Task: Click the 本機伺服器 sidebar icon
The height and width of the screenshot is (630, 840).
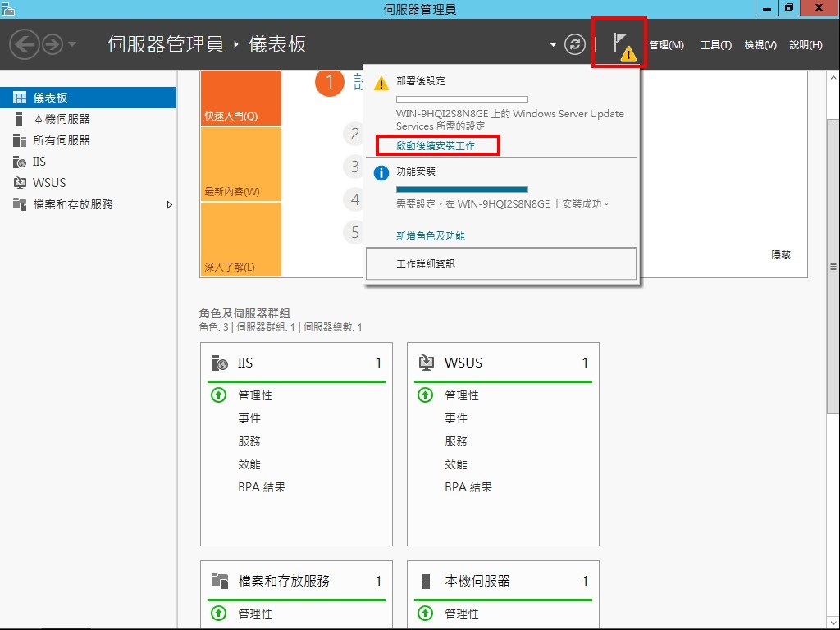Action: click(20, 119)
